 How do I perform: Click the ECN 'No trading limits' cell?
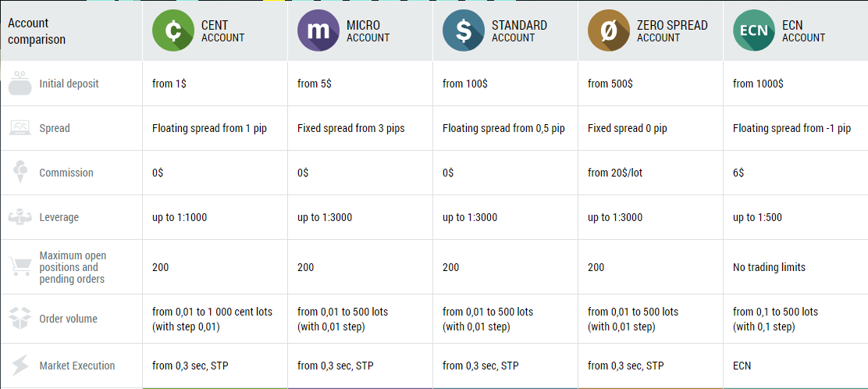795,267
